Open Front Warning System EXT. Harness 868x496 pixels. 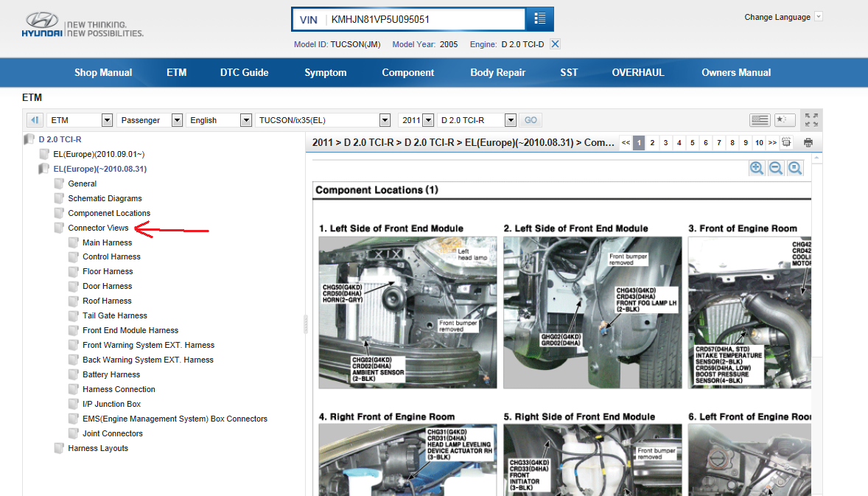point(148,345)
